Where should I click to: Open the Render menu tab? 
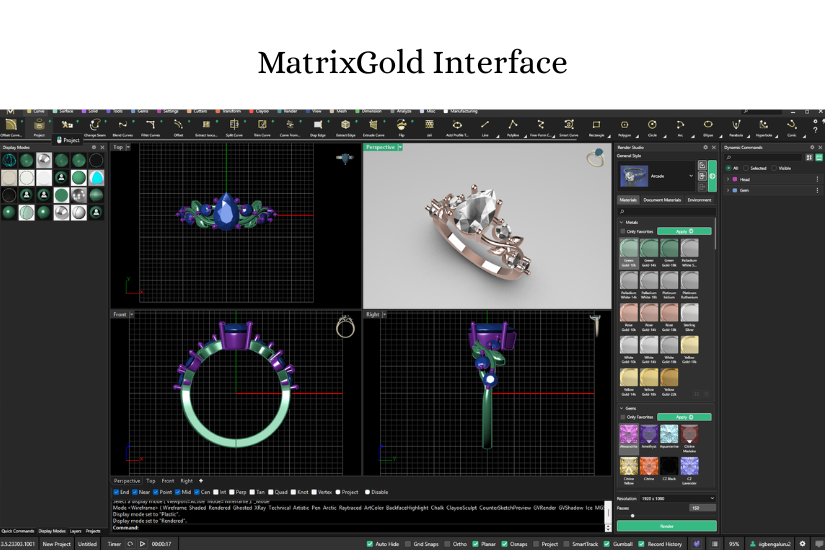click(x=288, y=112)
